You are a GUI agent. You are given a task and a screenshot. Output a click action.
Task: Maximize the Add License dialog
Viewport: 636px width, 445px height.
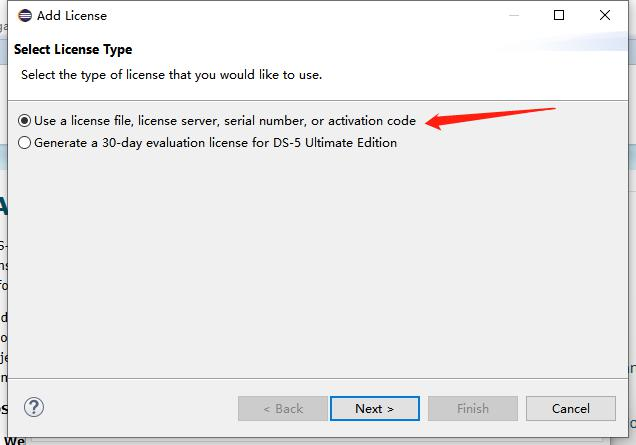[x=560, y=15]
